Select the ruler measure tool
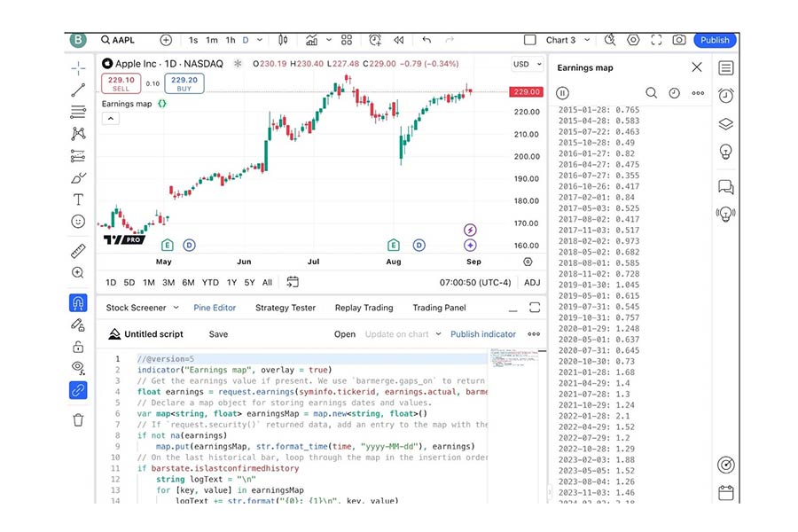Screen dimensions: 798x532 pyautogui.click(x=78, y=250)
